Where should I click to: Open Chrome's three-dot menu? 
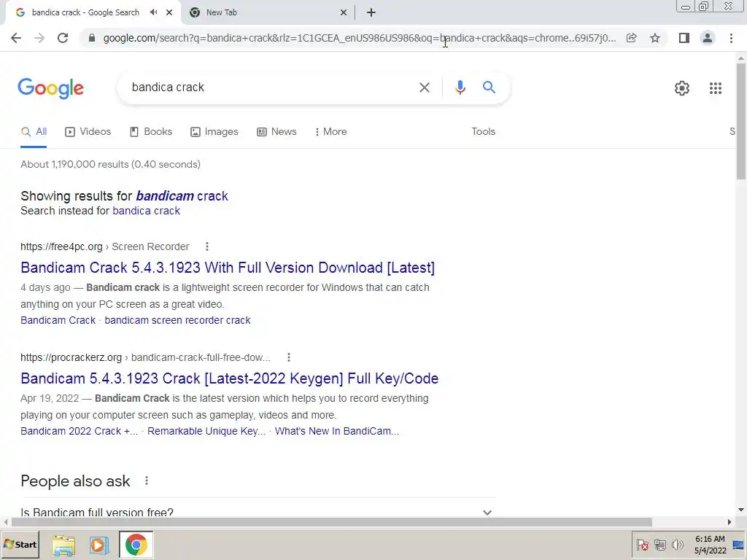[731, 38]
